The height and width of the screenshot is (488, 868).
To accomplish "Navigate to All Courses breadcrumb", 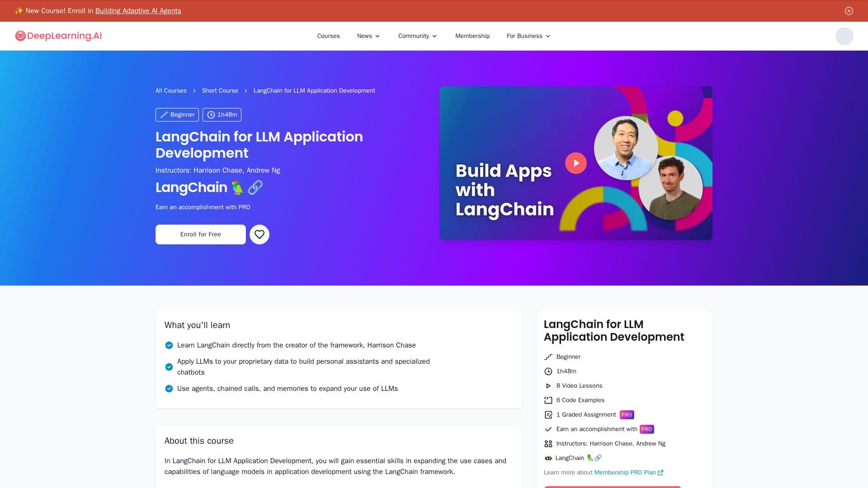I will [171, 91].
